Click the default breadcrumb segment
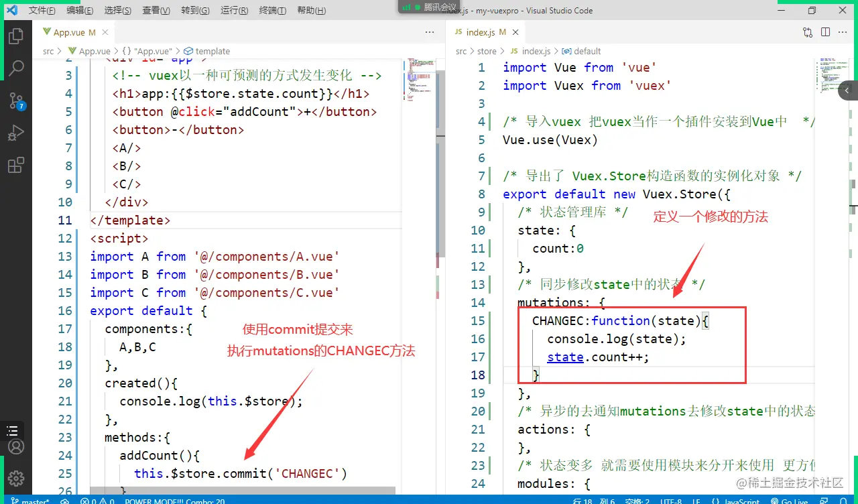The image size is (858, 504). point(582,51)
